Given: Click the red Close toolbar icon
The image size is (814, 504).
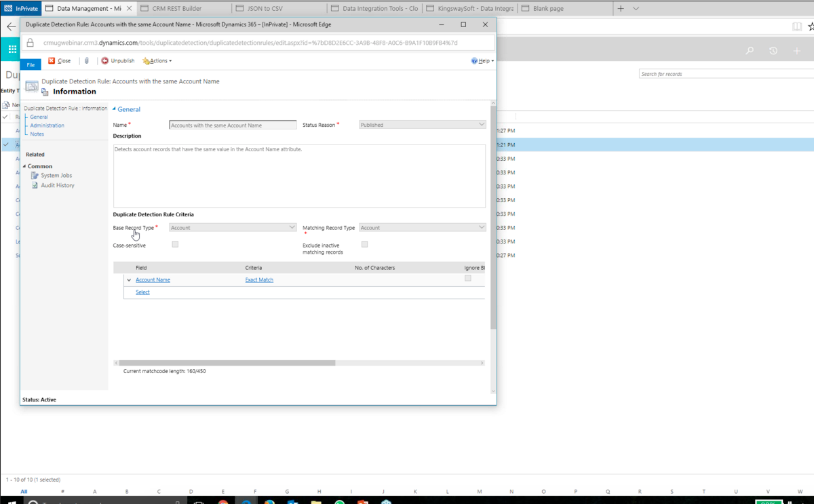Looking at the screenshot, I should (52, 61).
